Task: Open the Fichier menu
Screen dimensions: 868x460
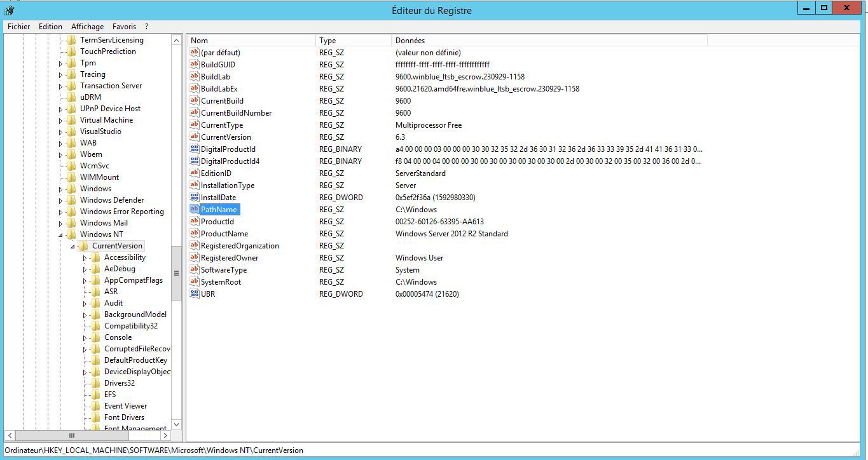Action: coord(18,27)
